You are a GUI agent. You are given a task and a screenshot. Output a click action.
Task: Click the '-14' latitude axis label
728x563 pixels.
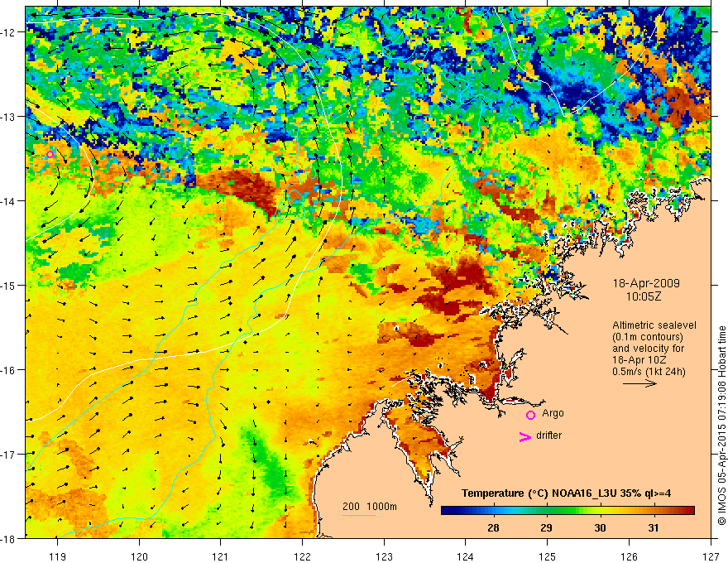pyautogui.click(x=9, y=201)
